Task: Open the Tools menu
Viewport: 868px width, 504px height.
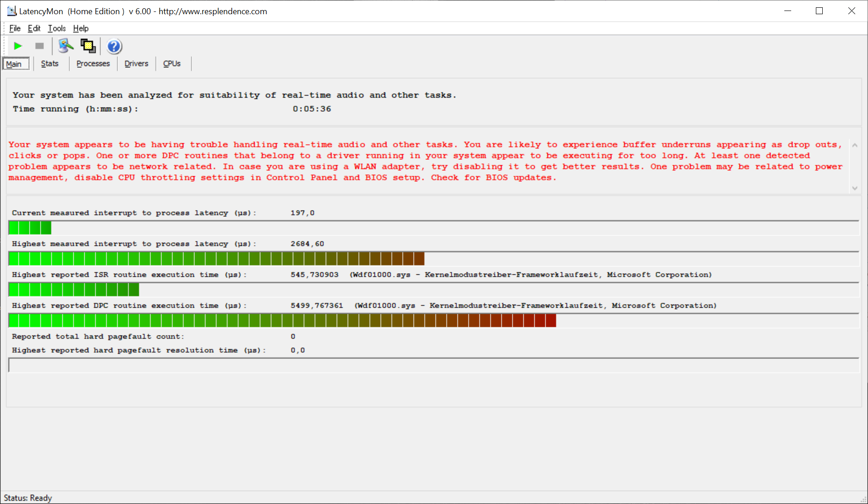Action: click(x=57, y=28)
